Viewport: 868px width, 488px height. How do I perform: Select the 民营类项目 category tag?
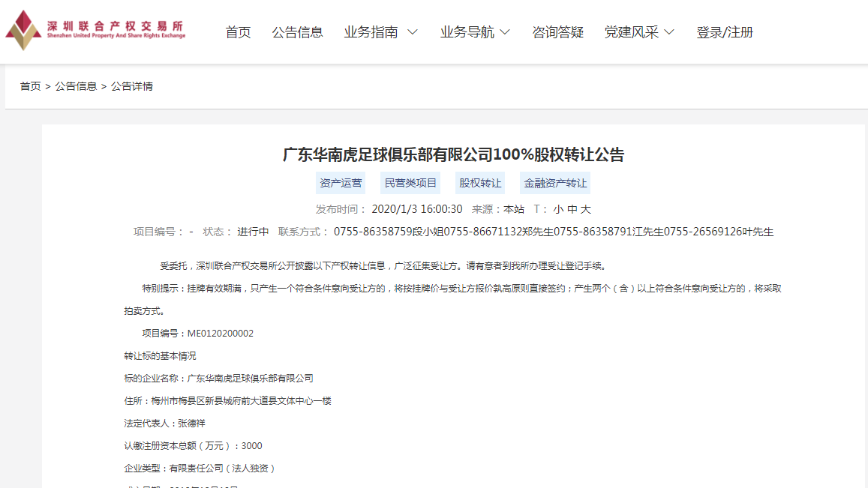(410, 183)
